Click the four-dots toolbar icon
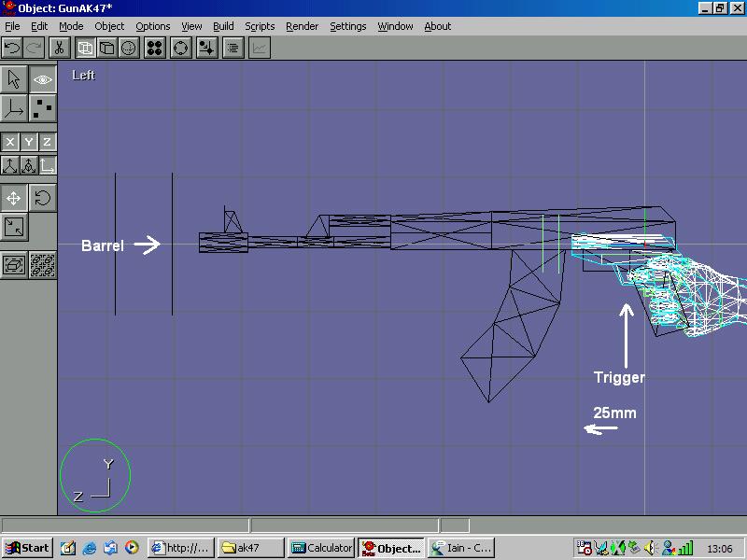The height and width of the screenshot is (560, 747). (x=155, y=48)
